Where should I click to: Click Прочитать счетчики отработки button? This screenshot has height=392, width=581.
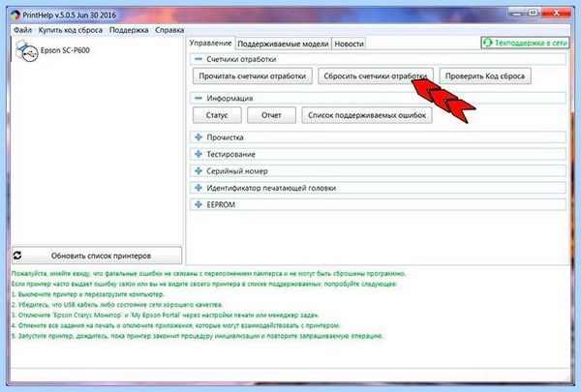[253, 75]
